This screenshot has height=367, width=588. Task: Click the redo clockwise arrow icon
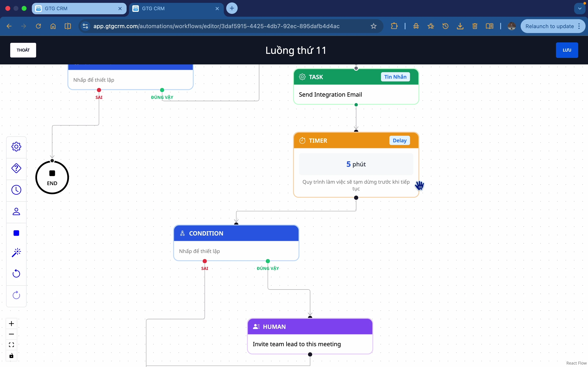pos(16,295)
